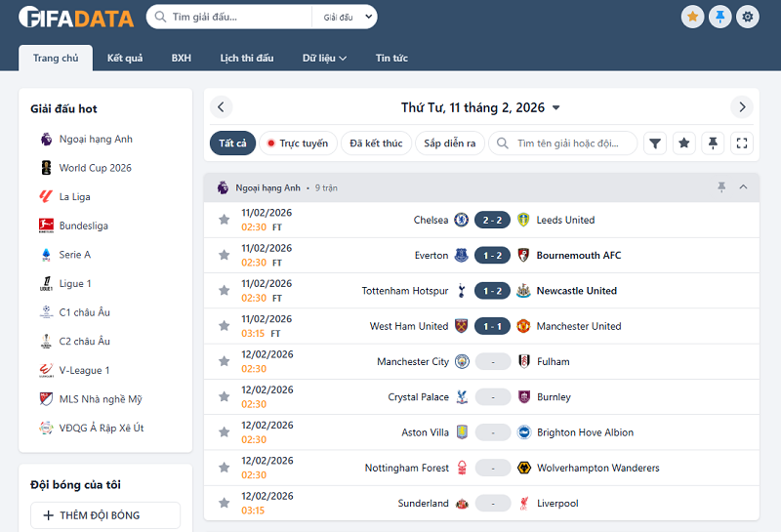The image size is (781, 532).
Task: Click the settings gear icon in header
Action: pos(748,17)
